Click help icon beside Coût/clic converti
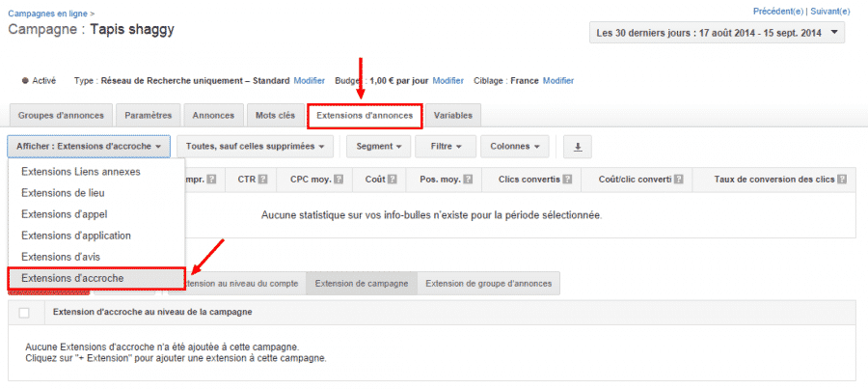The width and height of the screenshot is (868, 389). pyautogui.click(x=679, y=180)
